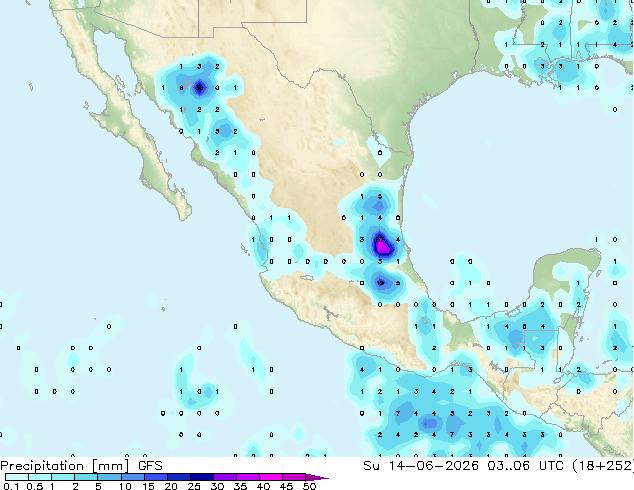
Task: Click the '12' precipitation value on map
Action: coord(380,283)
